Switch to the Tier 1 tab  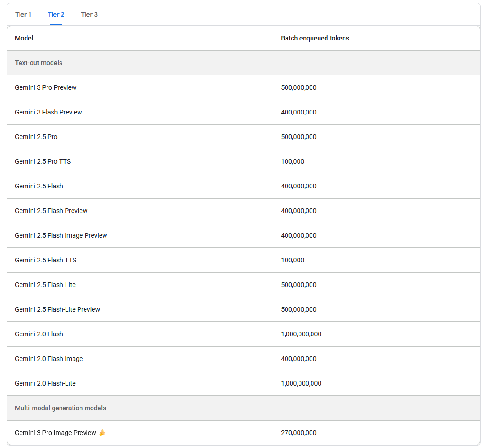(x=23, y=14)
